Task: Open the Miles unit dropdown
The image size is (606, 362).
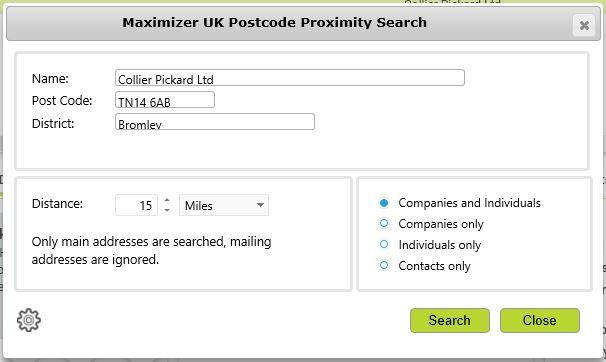Action: 224,205
